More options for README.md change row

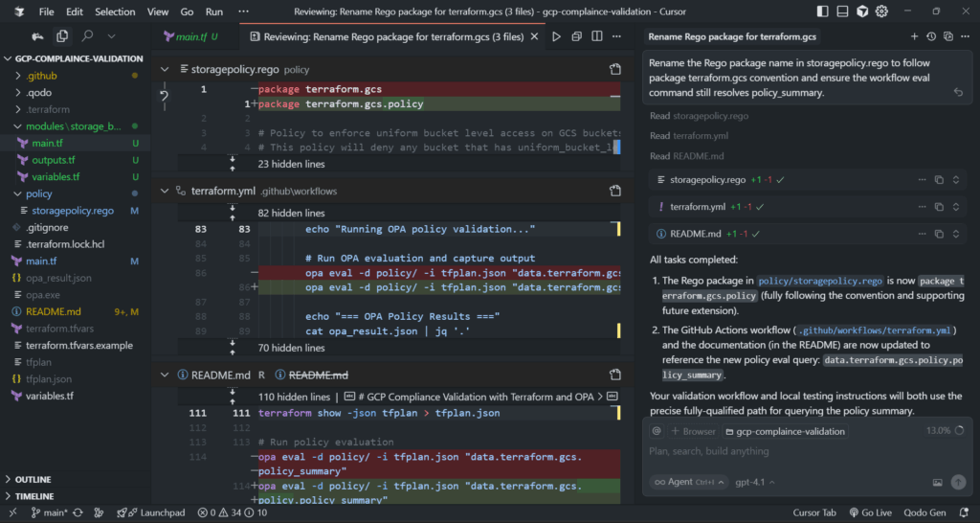922,234
